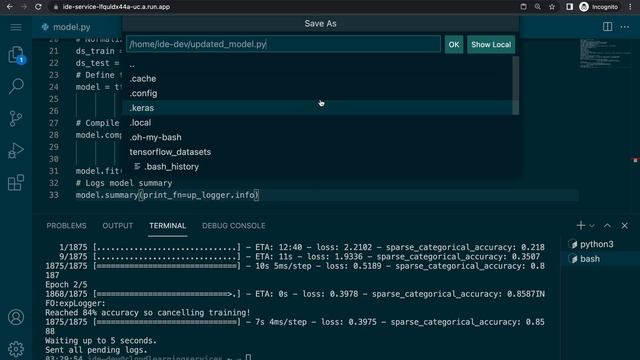Open the Accounts menu icon
This screenshot has width=640, height=360.
click(x=16, y=317)
